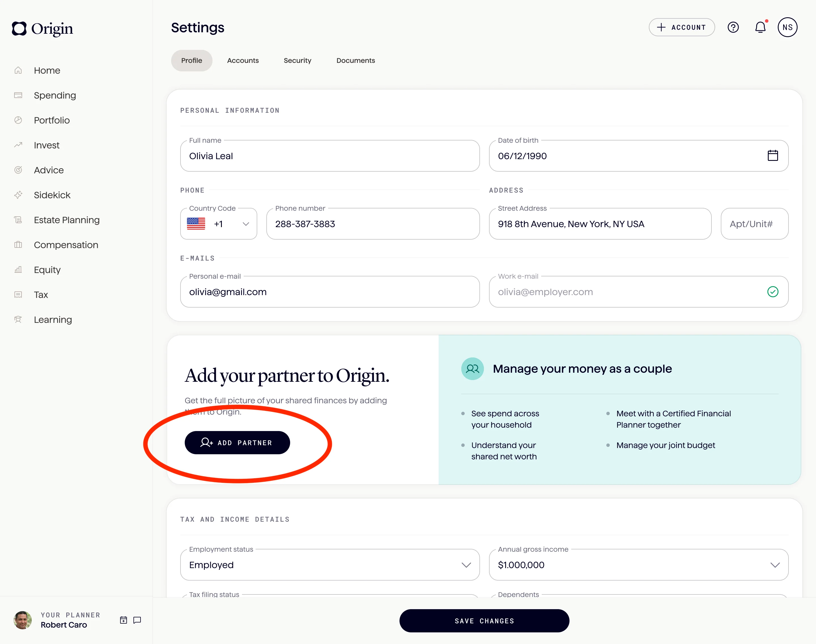
Task: Click into the Apt/Unit# field
Action: pyautogui.click(x=754, y=224)
